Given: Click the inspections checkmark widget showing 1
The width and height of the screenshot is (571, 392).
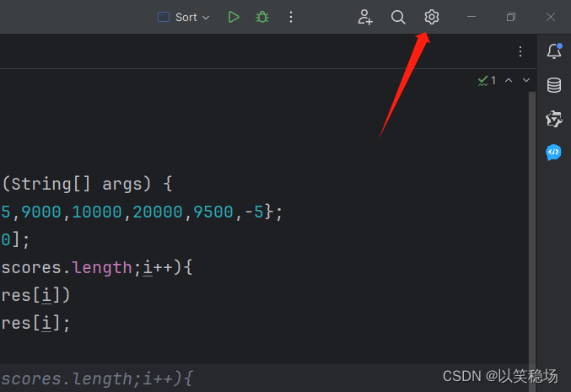Looking at the screenshot, I should click(x=487, y=80).
